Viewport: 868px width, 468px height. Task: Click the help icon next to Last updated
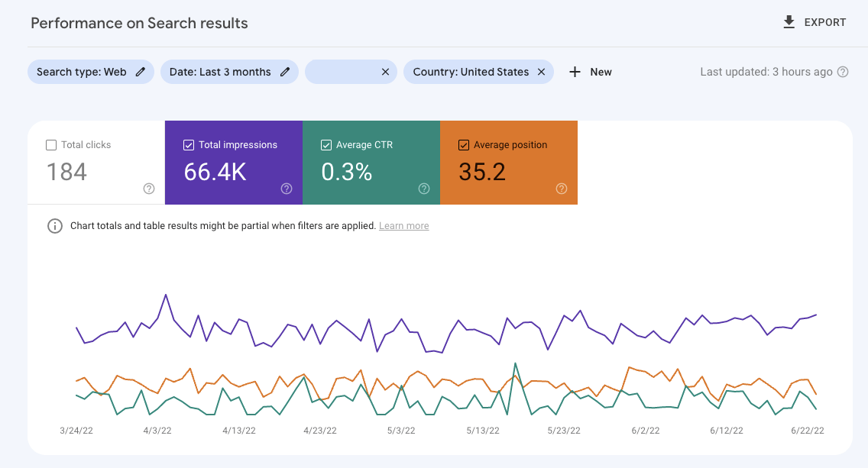pos(841,71)
